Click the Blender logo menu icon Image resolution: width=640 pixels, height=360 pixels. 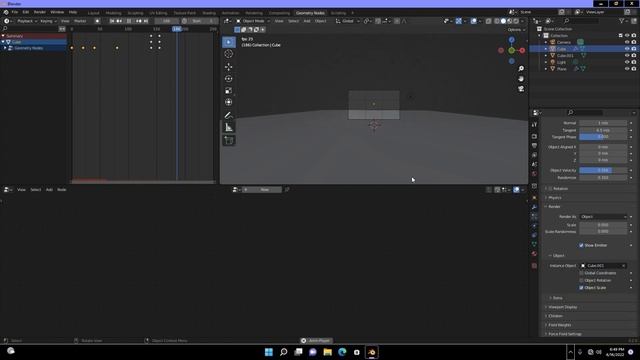point(6,12)
